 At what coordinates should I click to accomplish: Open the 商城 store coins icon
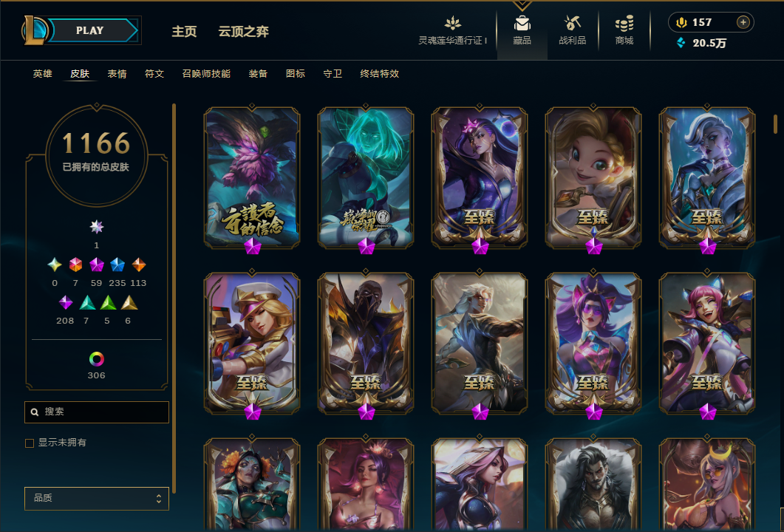click(624, 23)
